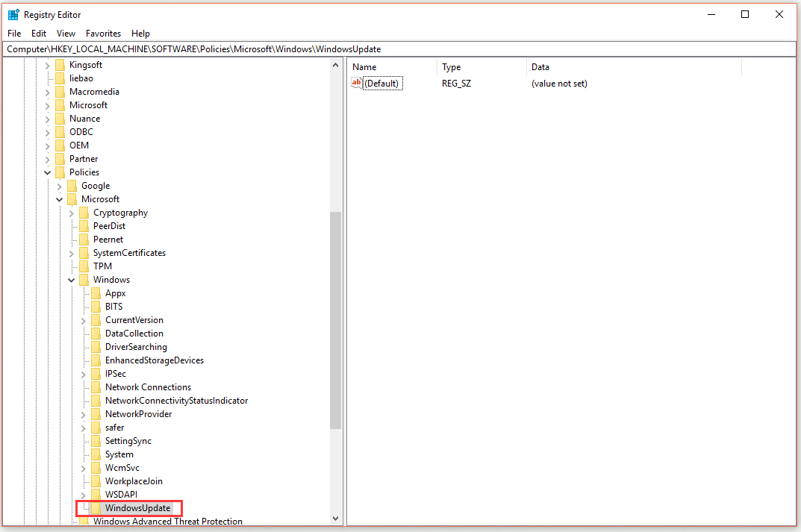Click the TPM folder icon
The image size is (801, 532).
[x=84, y=266]
